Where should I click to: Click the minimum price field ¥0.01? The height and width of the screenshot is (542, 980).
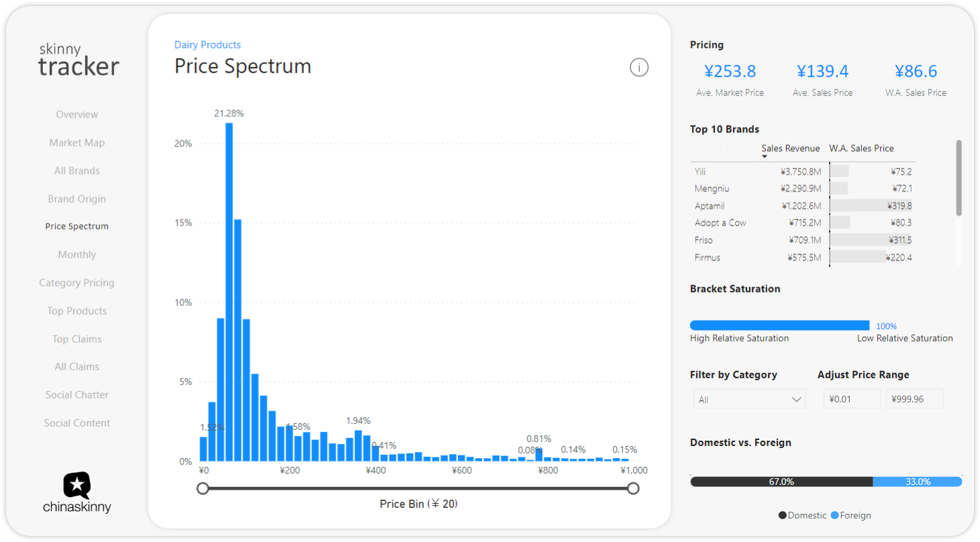point(852,399)
